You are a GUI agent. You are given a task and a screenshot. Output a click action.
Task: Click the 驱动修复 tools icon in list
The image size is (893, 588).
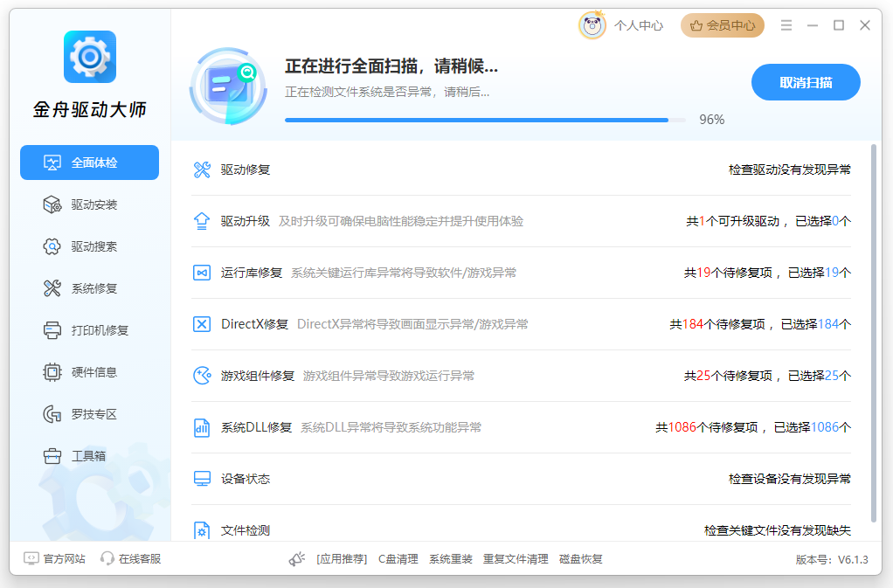(x=202, y=169)
